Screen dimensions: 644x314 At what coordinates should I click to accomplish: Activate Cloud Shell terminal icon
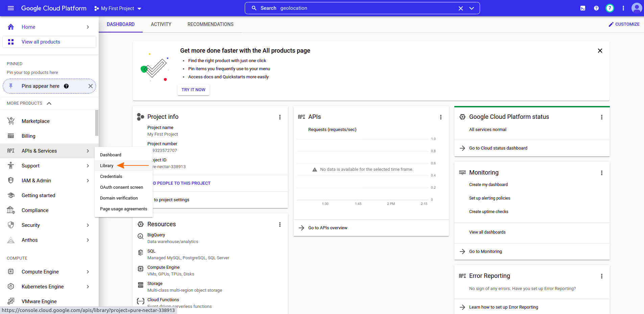(x=583, y=8)
